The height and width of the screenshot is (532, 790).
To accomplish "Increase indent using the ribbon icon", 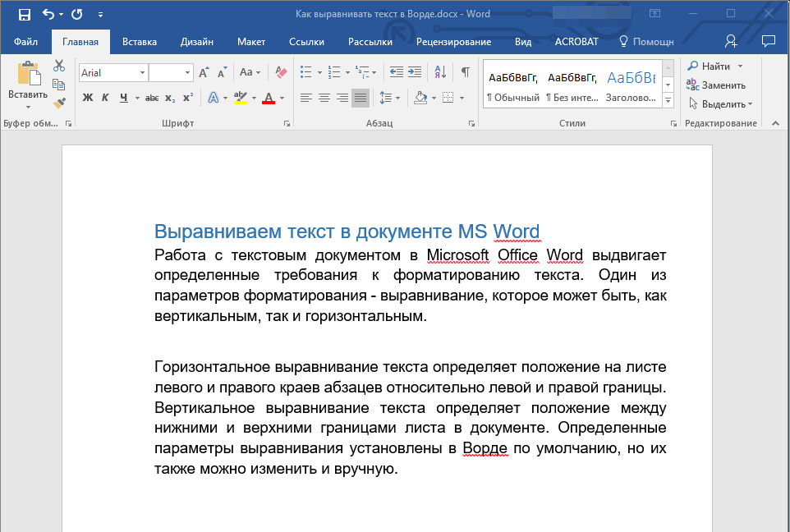I will click(x=415, y=72).
